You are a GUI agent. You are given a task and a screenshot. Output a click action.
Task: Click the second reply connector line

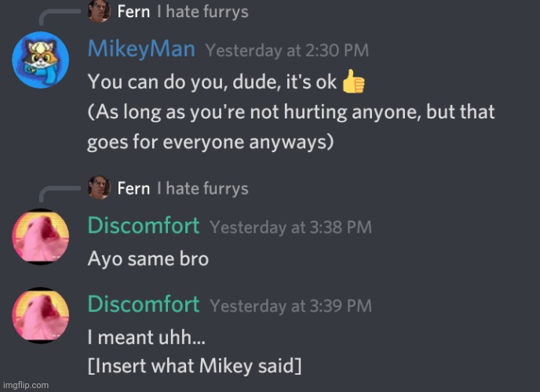pos(59,194)
